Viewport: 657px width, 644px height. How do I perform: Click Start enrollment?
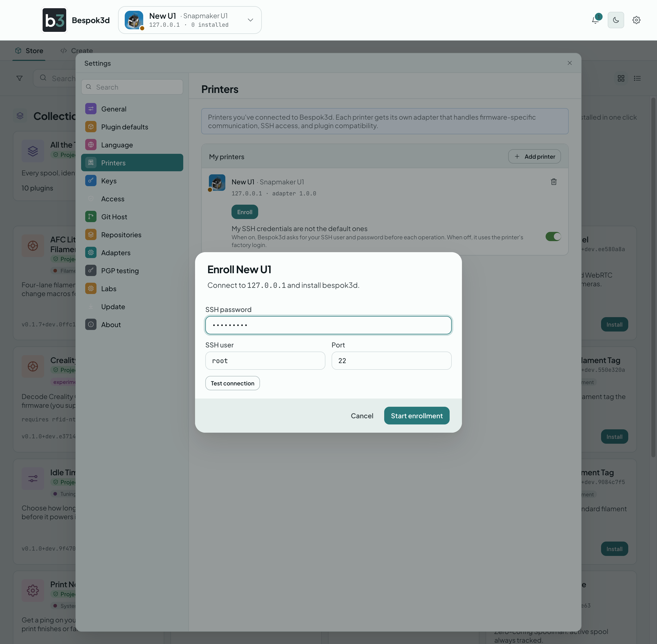pos(417,416)
